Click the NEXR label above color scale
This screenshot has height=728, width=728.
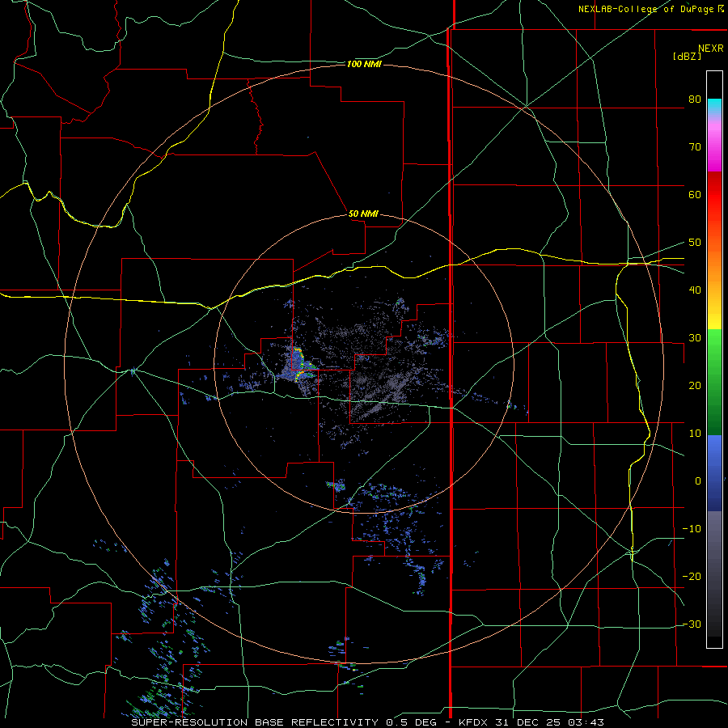click(710, 49)
